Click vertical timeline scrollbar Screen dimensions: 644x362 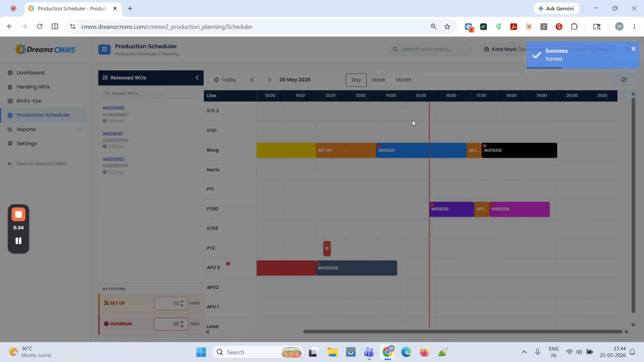coord(633,205)
